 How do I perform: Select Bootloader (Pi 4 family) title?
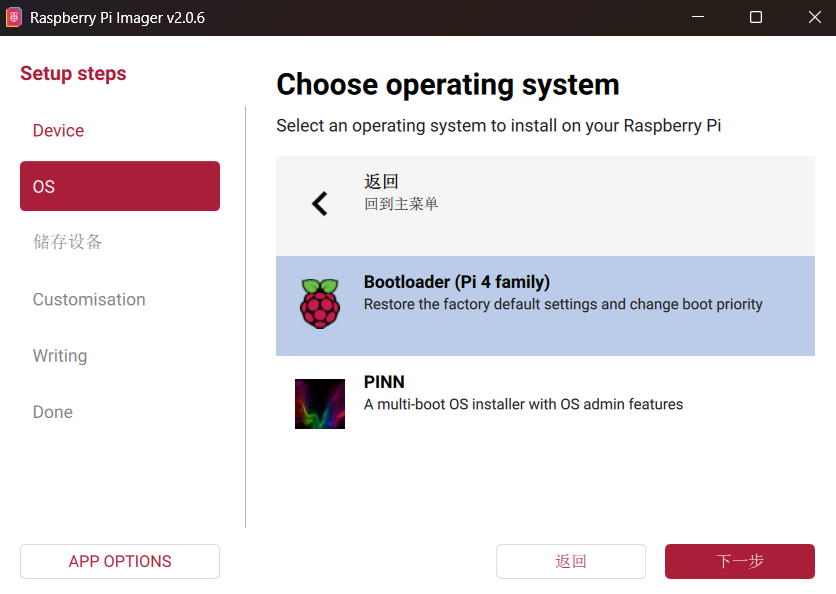[x=457, y=283]
